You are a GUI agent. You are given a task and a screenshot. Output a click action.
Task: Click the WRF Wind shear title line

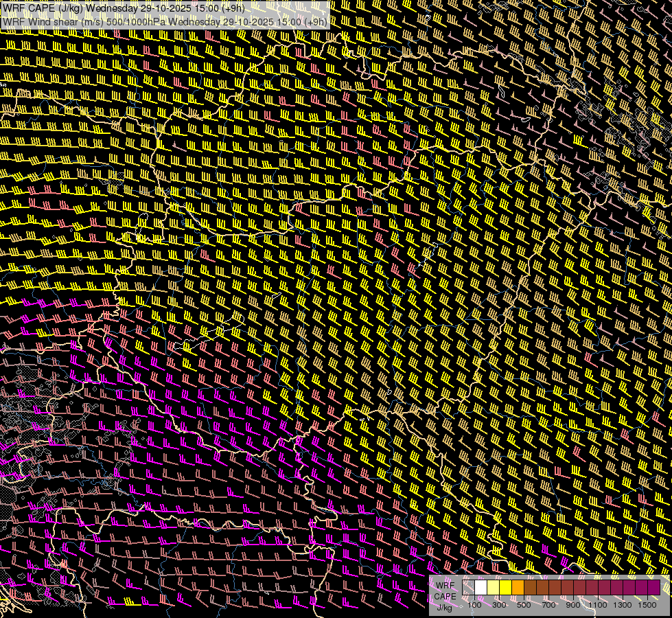pyautogui.click(x=165, y=22)
